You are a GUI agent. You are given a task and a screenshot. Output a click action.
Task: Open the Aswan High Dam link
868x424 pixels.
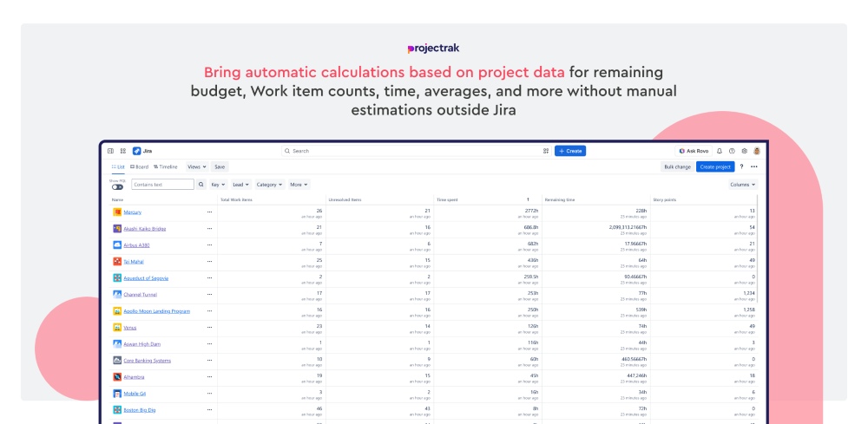coord(142,344)
